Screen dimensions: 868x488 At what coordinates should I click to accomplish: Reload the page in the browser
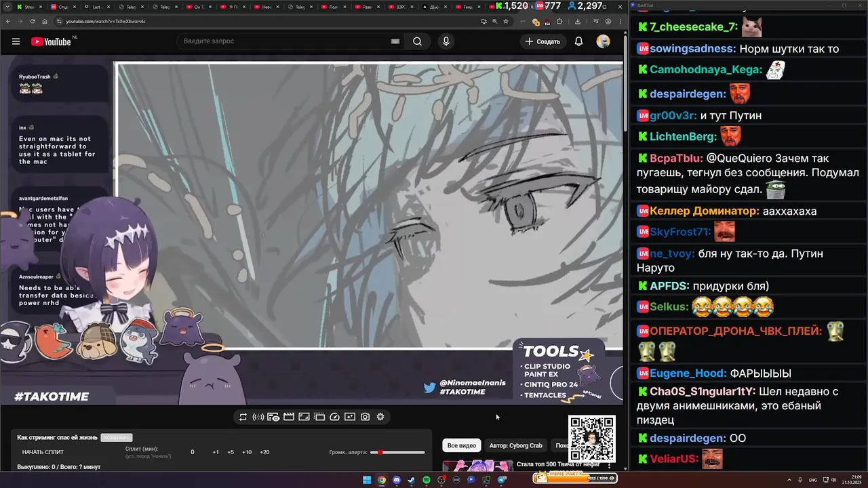33,21
